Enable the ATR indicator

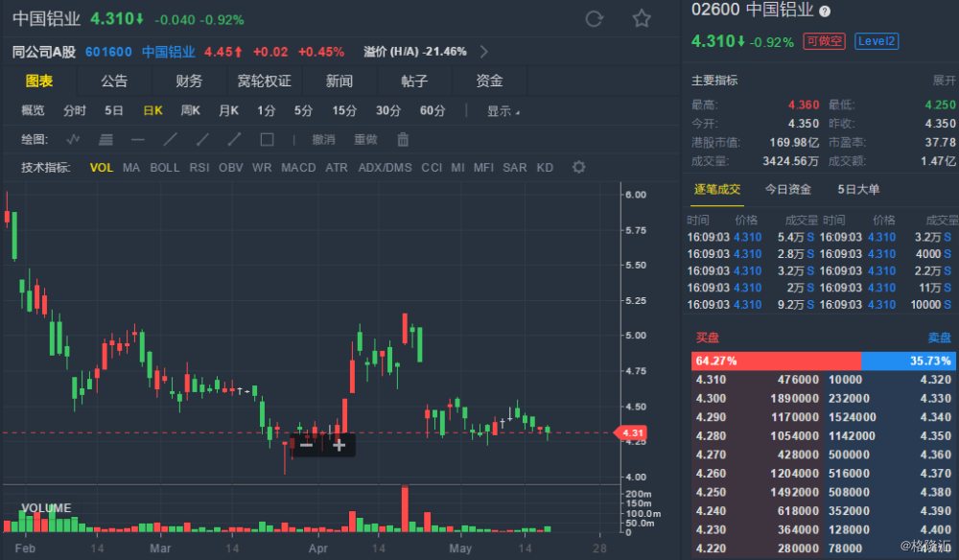pyautogui.click(x=337, y=168)
